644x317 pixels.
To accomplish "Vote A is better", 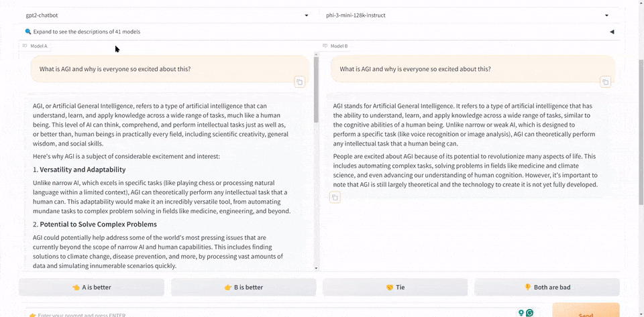I will coord(92,287).
